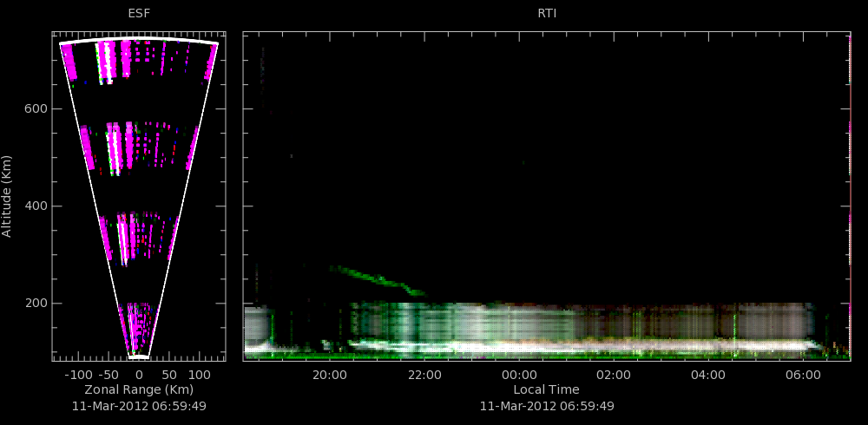Click the -50 zonal range tick label
The width and height of the screenshot is (868, 425).
pyautogui.click(x=109, y=375)
